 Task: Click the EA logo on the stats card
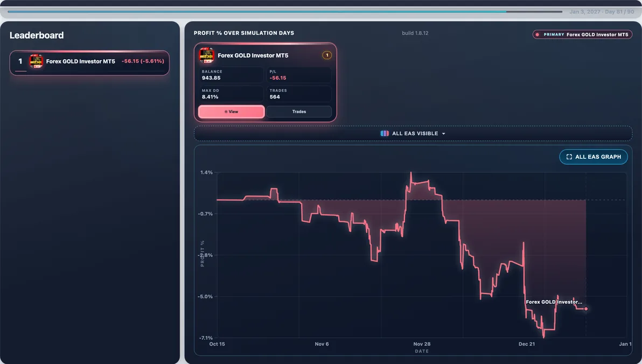tap(206, 55)
